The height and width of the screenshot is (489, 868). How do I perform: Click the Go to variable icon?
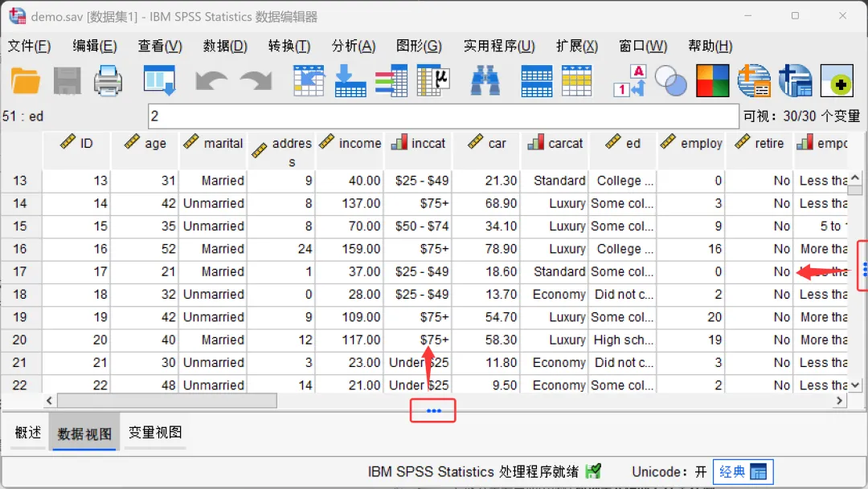pos(350,81)
